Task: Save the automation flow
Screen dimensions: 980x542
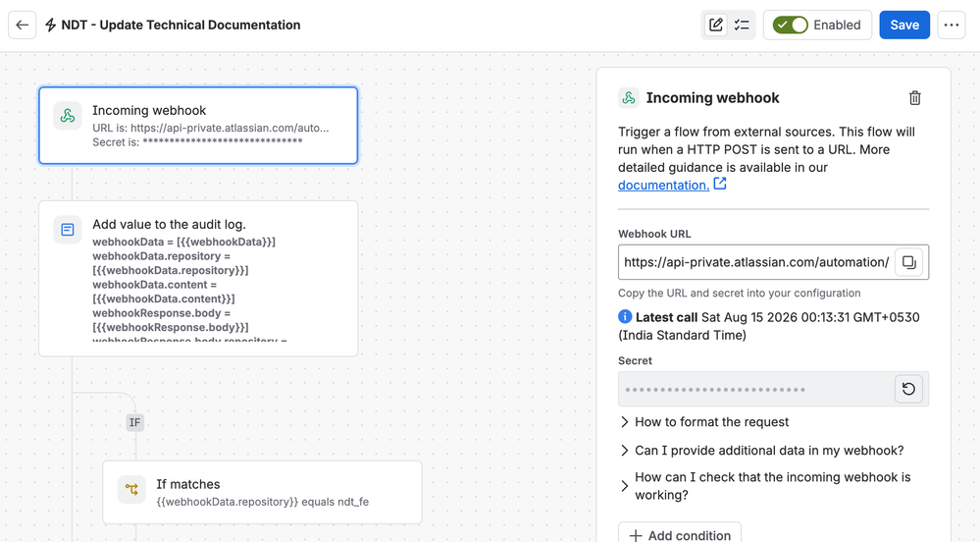Action: click(x=904, y=25)
